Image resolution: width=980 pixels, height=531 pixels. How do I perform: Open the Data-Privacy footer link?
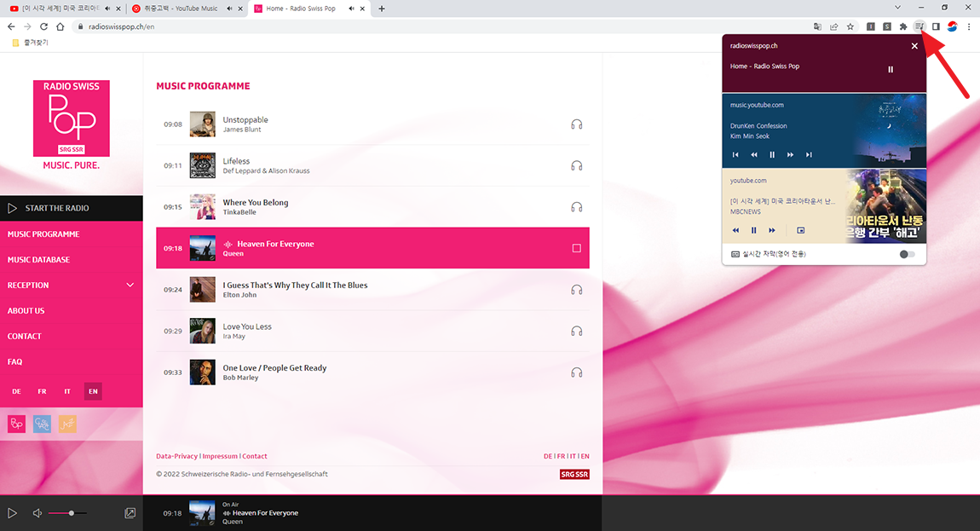point(177,456)
